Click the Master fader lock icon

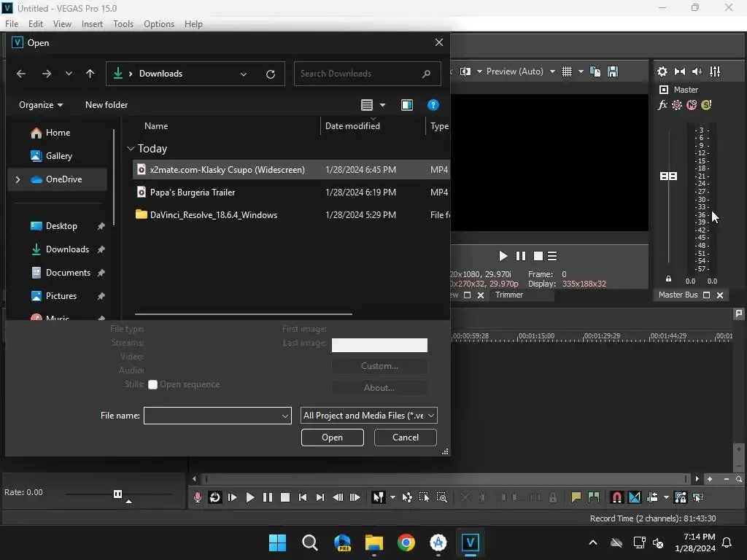(x=668, y=279)
